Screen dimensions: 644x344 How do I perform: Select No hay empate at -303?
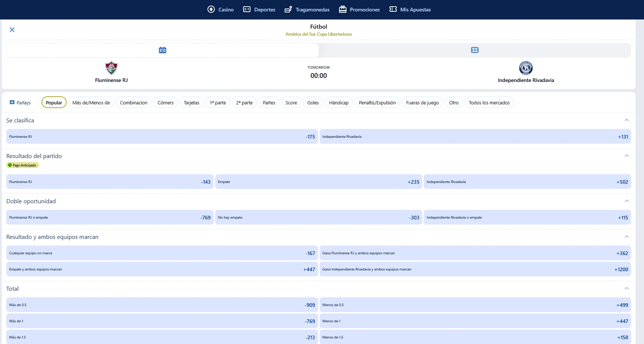tap(319, 217)
